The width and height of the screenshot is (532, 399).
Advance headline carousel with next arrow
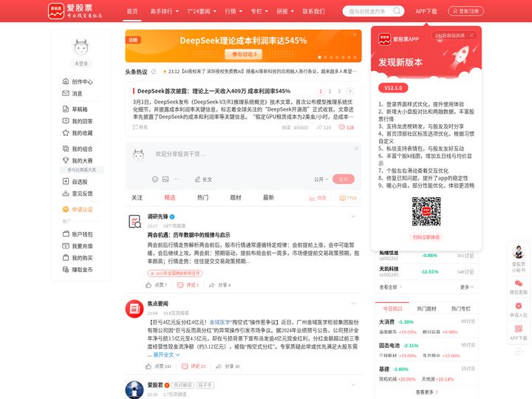click(x=350, y=92)
